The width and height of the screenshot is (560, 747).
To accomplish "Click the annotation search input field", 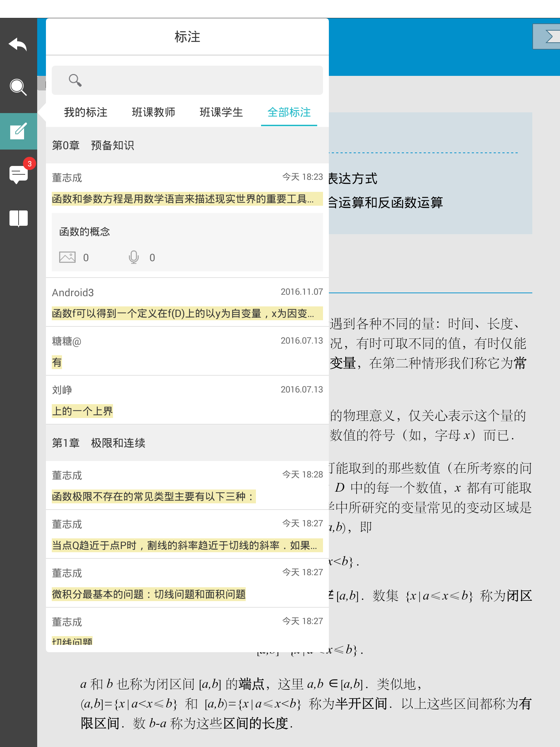I will click(197, 80).
